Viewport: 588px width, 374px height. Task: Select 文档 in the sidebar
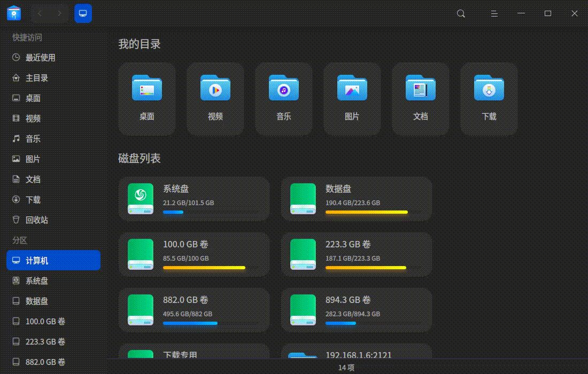pyautogui.click(x=53, y=179)
